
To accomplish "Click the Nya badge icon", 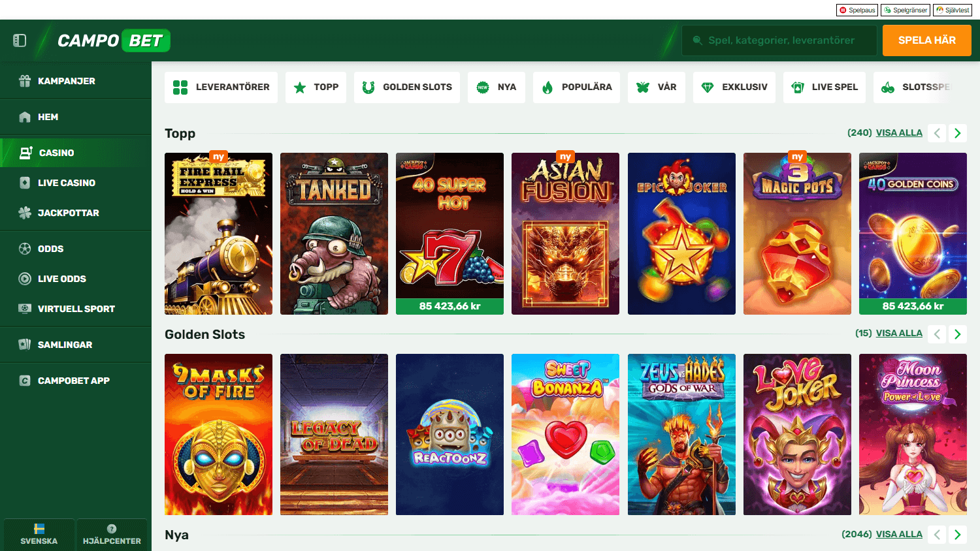I will click(483, 87).
